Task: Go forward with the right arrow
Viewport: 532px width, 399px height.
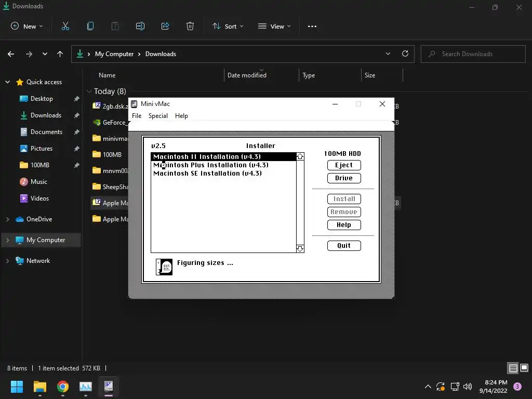Action: (29, 54)
